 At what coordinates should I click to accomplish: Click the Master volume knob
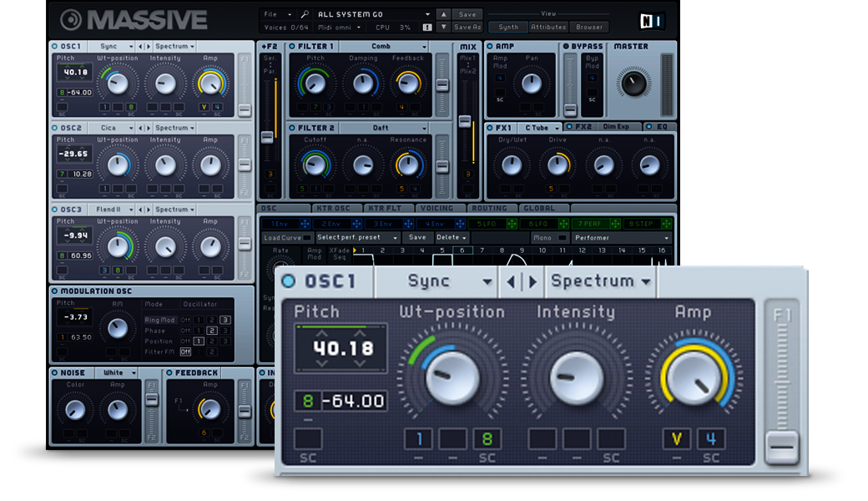point(633,83)
